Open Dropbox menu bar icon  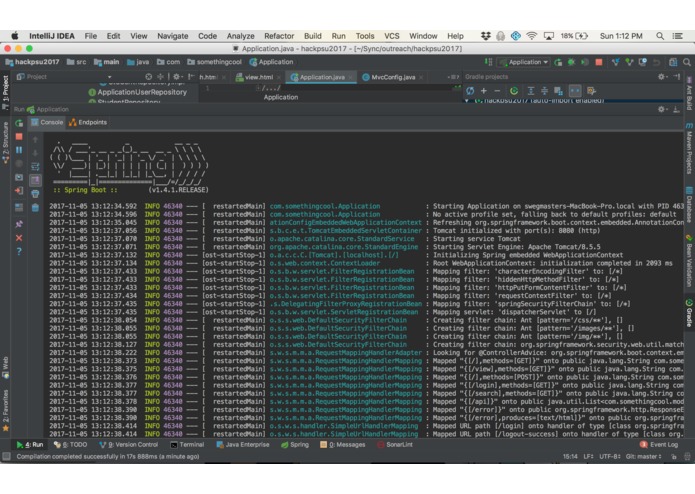pos(486,36)
